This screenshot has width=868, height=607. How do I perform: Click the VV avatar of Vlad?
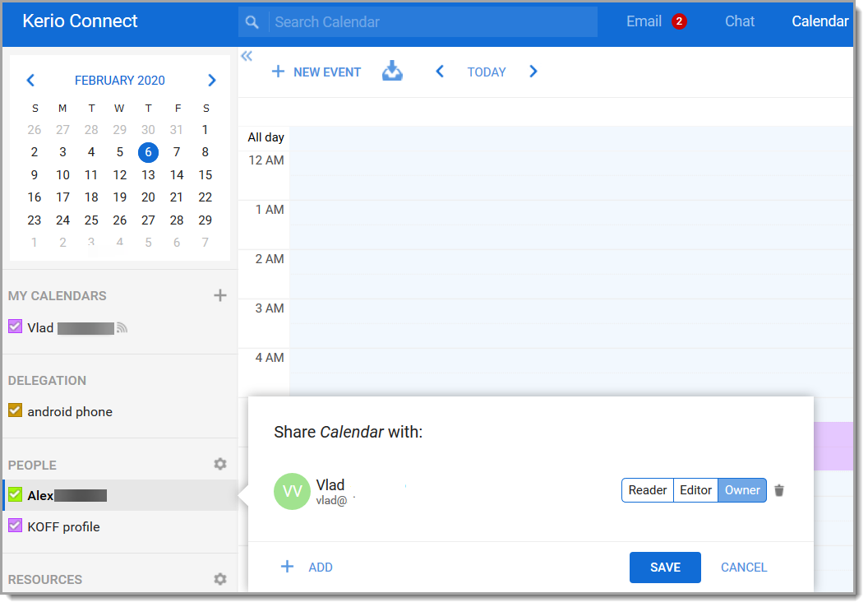tap(292, 491)
